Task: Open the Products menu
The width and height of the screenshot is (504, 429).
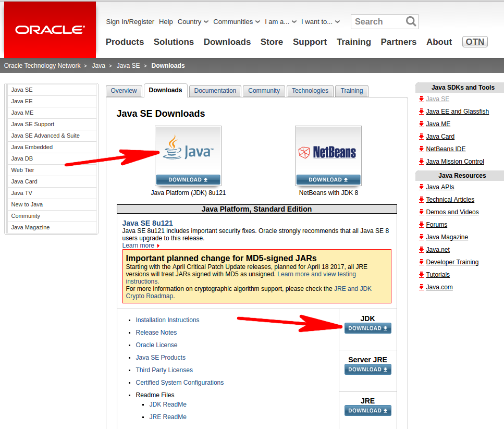Action: coord(125,42)
